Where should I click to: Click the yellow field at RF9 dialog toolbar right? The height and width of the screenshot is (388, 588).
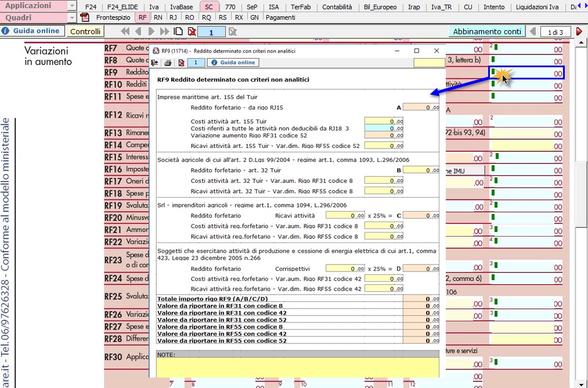(429, 63)
